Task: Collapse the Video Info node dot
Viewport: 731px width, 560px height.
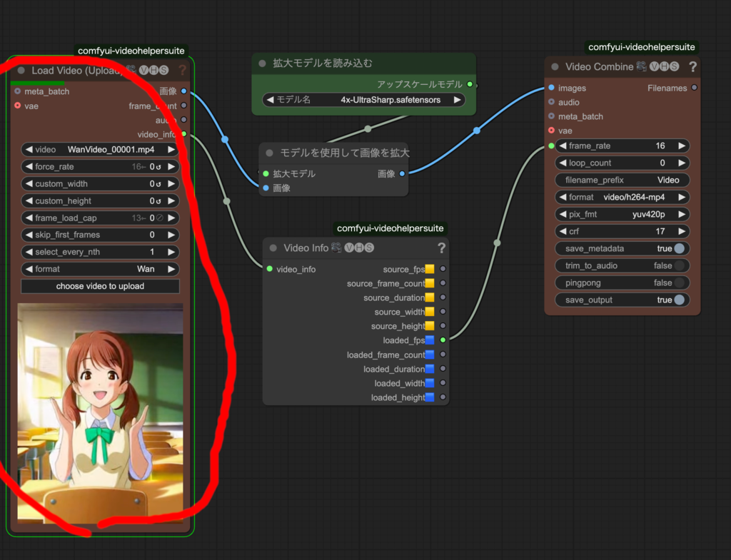Action: point(273,248)
